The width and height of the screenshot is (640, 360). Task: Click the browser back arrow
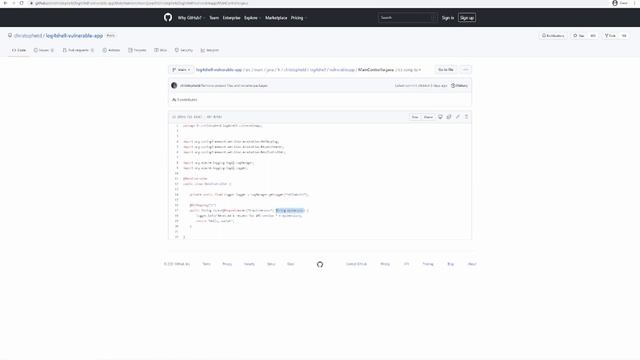tap(5, 3)
